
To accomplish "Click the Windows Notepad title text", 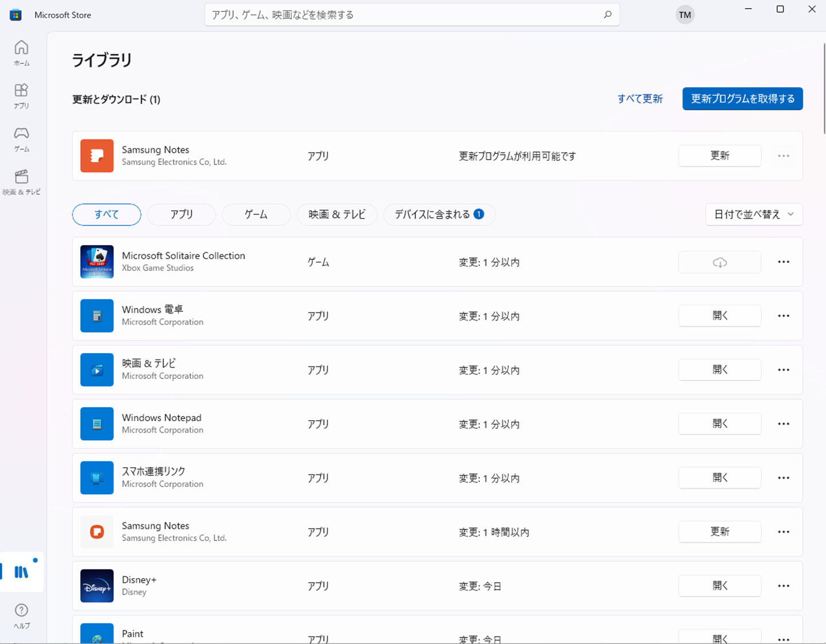I will tap(162, 418).
